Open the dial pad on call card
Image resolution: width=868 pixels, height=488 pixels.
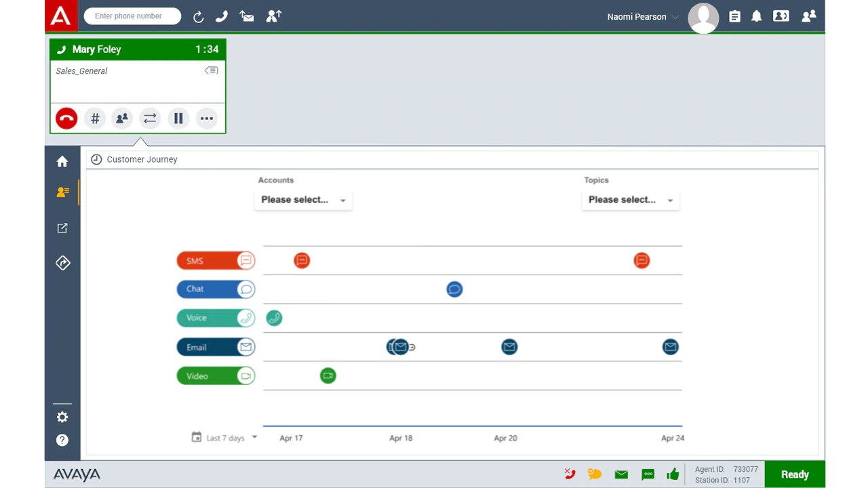(x=95, y=119)
